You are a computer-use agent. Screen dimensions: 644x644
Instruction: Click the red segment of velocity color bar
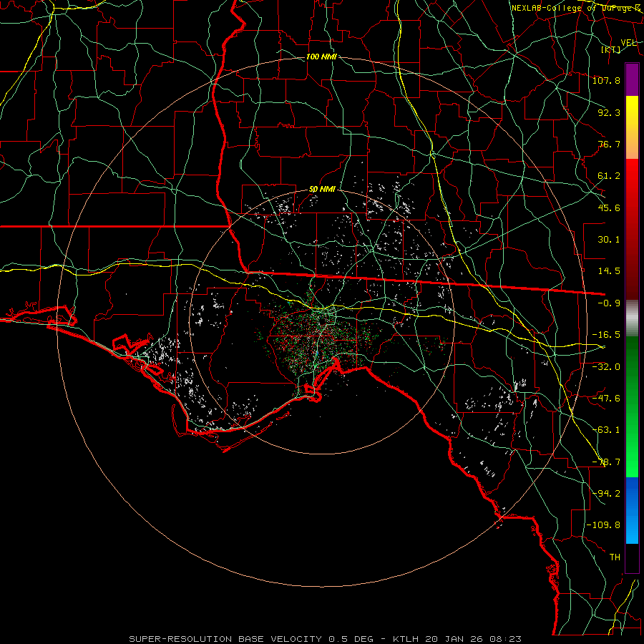[x=632, y=229]
